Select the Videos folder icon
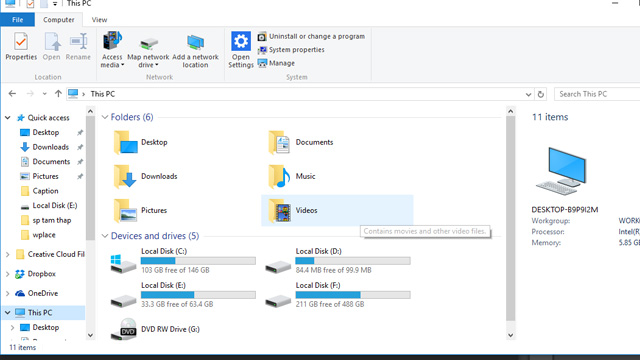 (280, 211)
